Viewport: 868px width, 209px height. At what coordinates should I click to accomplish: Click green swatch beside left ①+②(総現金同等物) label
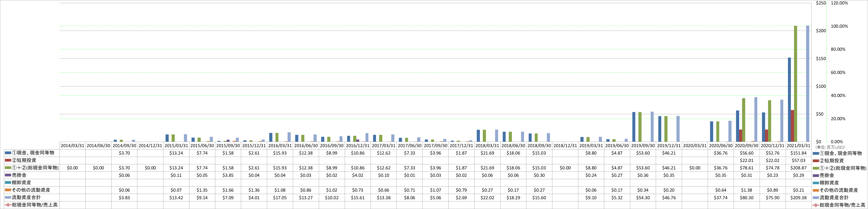[x=8, y=168]
